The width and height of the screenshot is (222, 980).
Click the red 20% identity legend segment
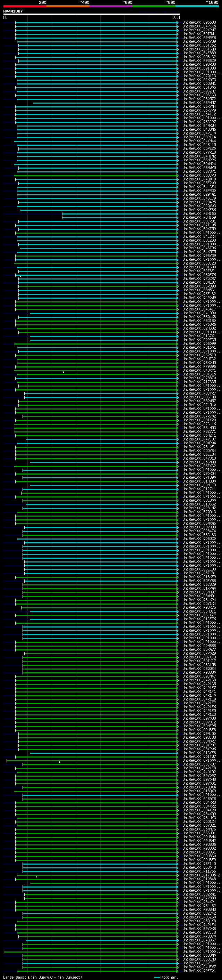(25, 6)
